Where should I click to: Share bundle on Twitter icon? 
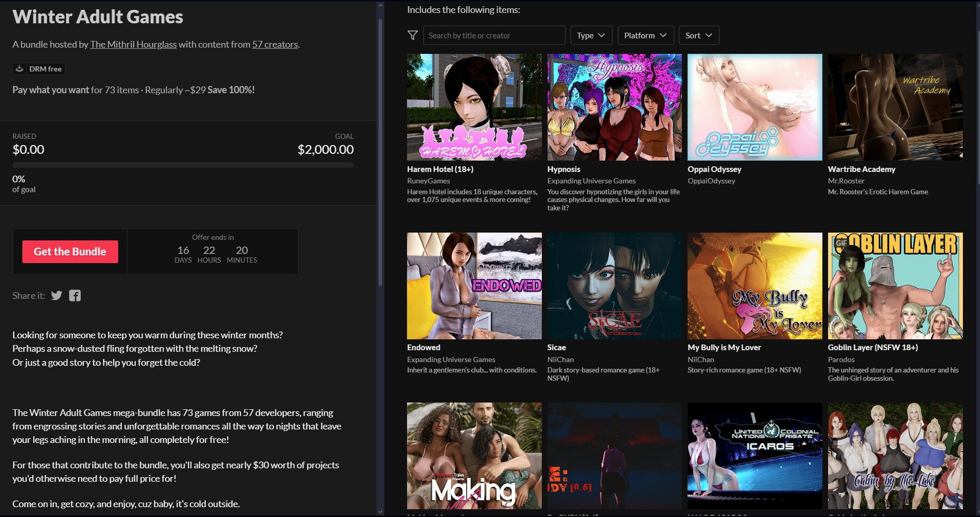click(57, 295)
